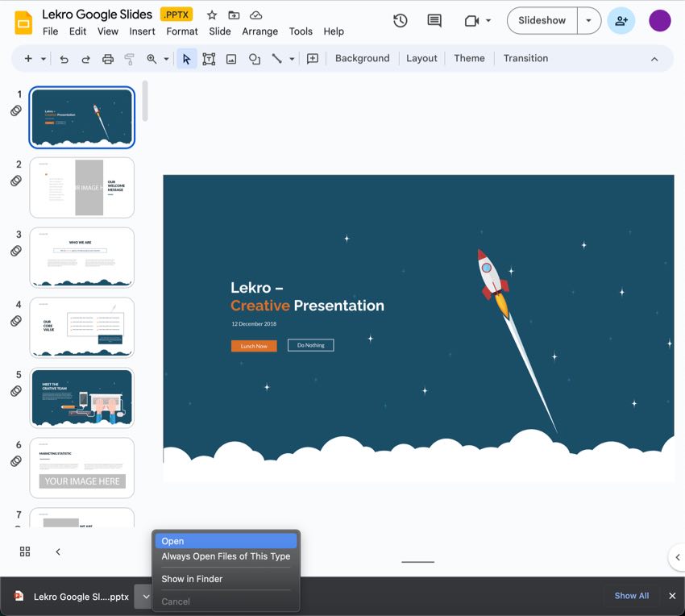
Task: Click the video camera meet icon
Action: coord(471,20)
